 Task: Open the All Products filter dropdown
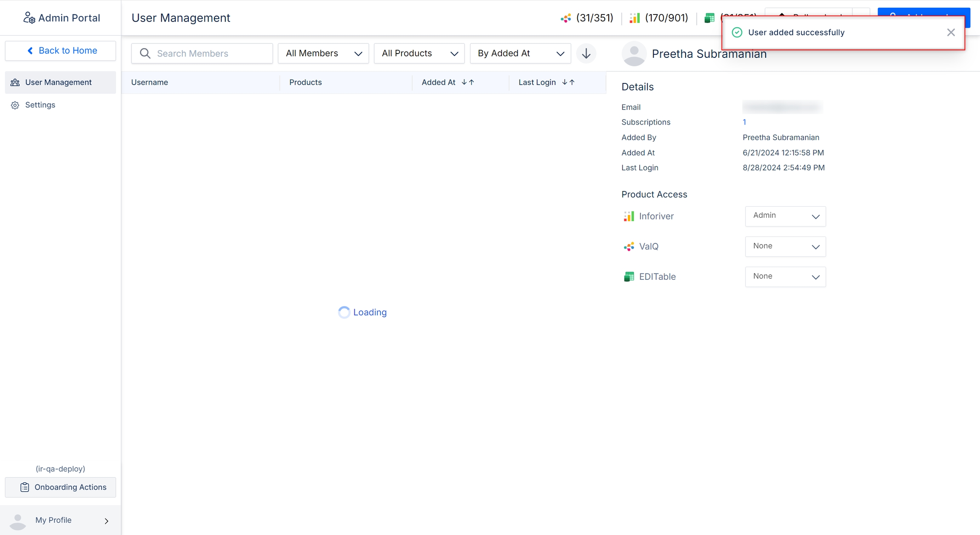pos(419,54)
